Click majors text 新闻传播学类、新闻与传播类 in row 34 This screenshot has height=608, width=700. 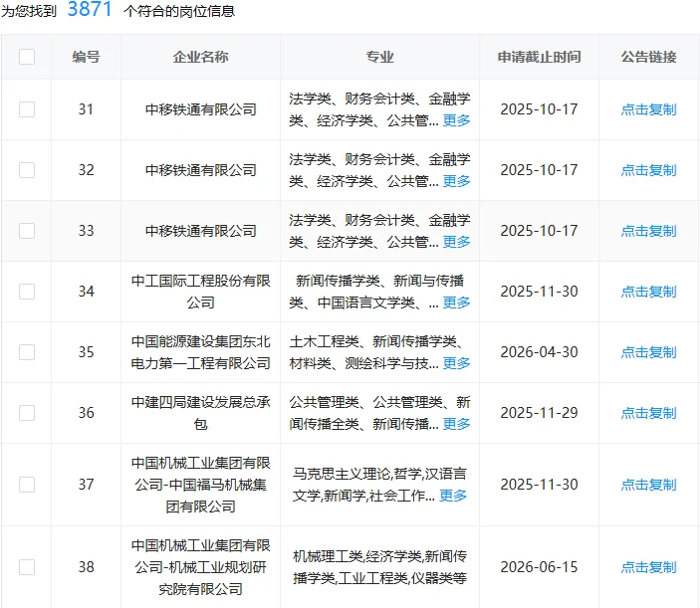coord(376,292)
